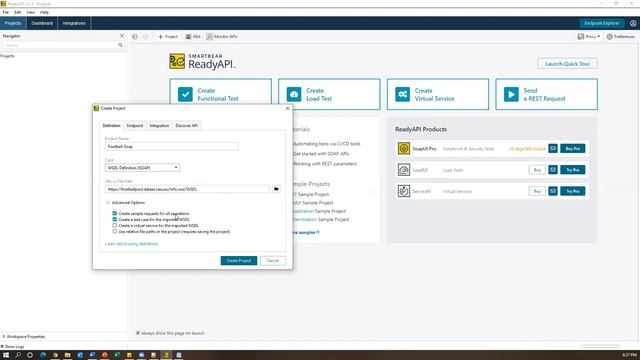This screenshot has height=360, width=640.
Task: Click Show Logs at the bottom
Action: (13, 347)
